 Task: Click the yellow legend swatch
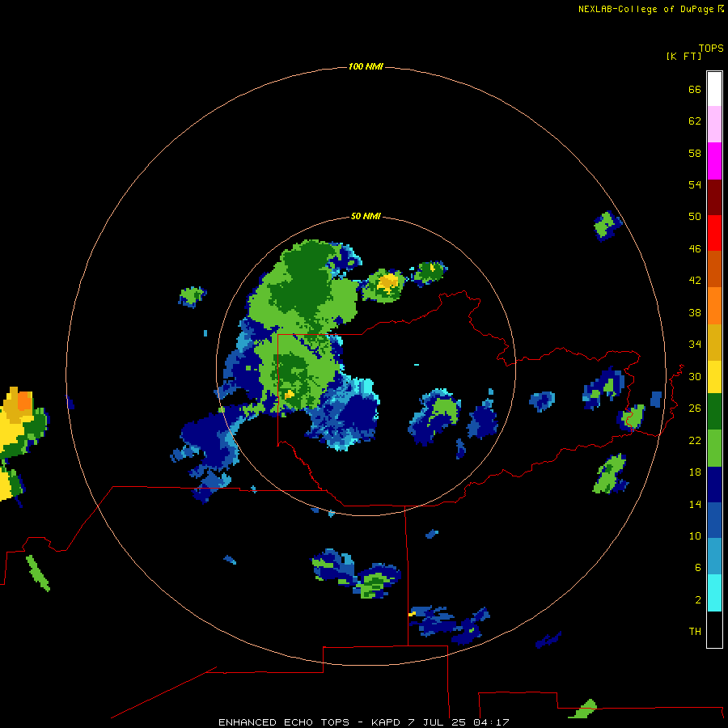[x=714, y=377]
